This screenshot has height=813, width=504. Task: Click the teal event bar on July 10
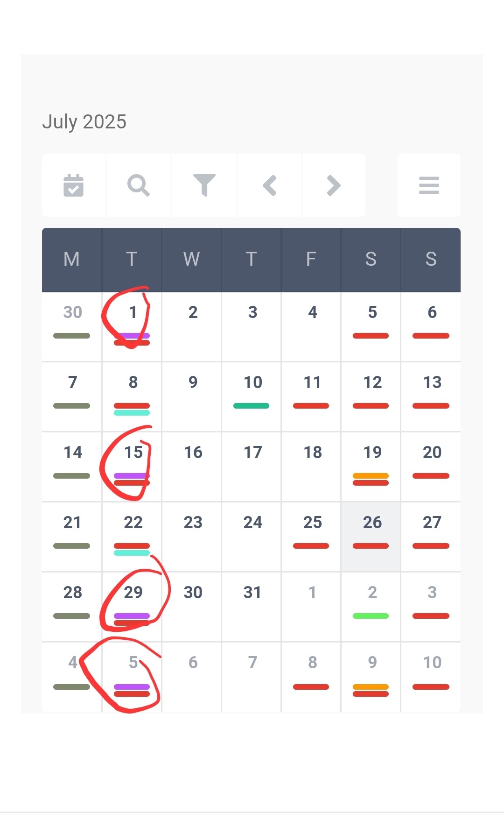(252, 406)
